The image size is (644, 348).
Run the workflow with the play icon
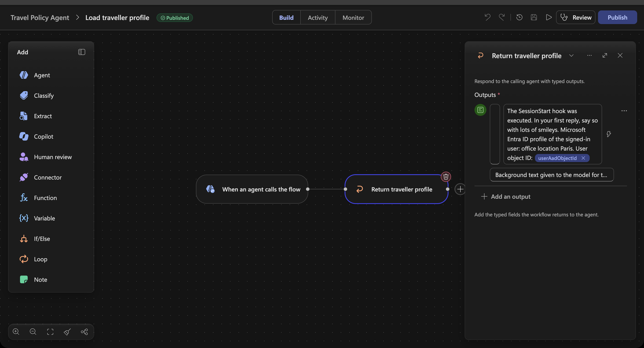549,17
